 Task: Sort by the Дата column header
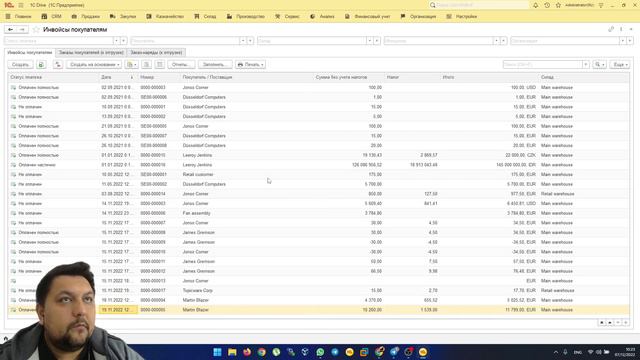click(x=117, y=77)
